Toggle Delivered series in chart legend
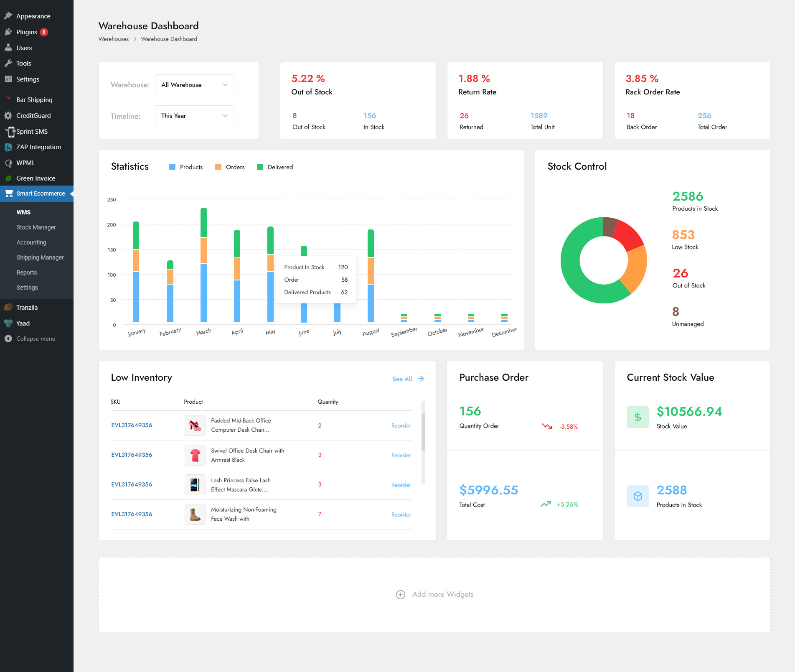The width and height of the screenshot is (795, 672). (x=275, y=167)
